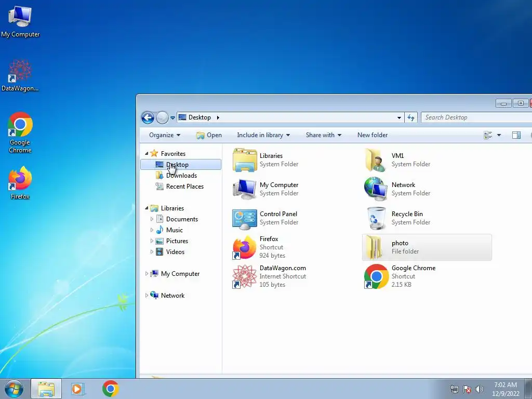
Task: Select Google Chrome shortcut in file list
Action: coord(376,276)
